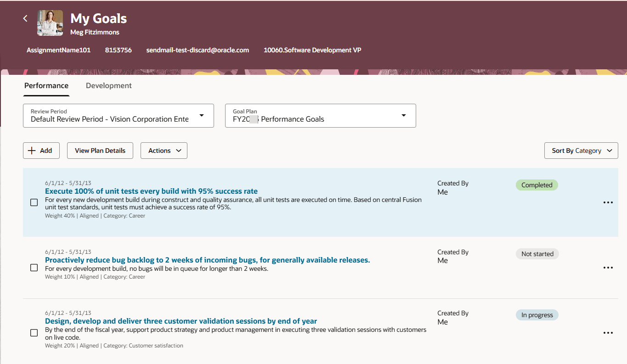Image resolution: width=627 pixels, height=364 pixels.
Task: Open the Goal Plan dropdown
Action: pos(403,116)
